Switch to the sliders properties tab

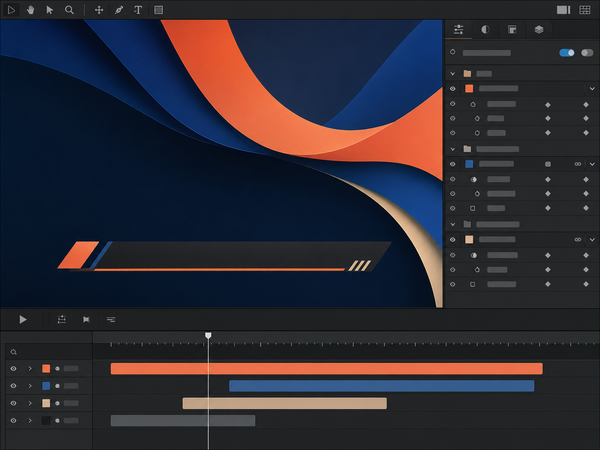(458, 29)
